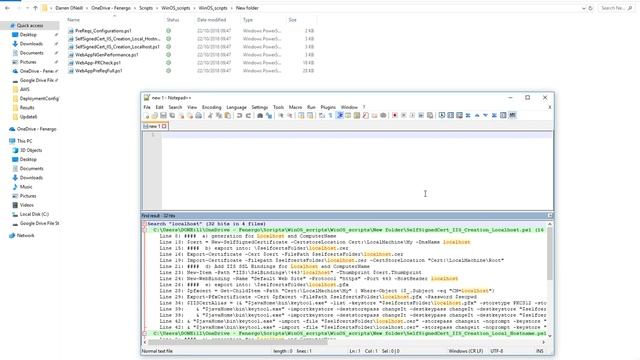Click the Function List toolbar icon
The image size is (640, 360).
[x=365, y=116]
